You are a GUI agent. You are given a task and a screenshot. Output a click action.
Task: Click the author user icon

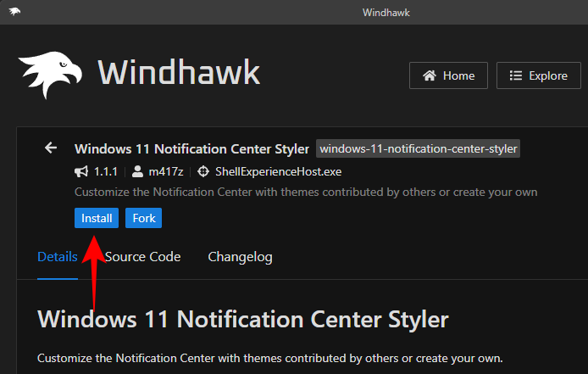pos(138,171)
